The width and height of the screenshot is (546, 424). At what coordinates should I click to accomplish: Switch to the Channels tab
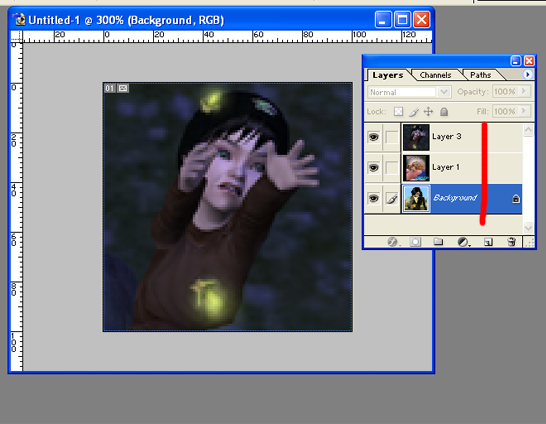click(435, 75)
